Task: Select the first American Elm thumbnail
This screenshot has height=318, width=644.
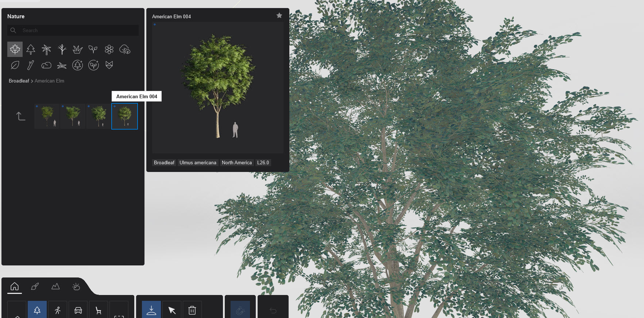Action: tap(47, 116)
